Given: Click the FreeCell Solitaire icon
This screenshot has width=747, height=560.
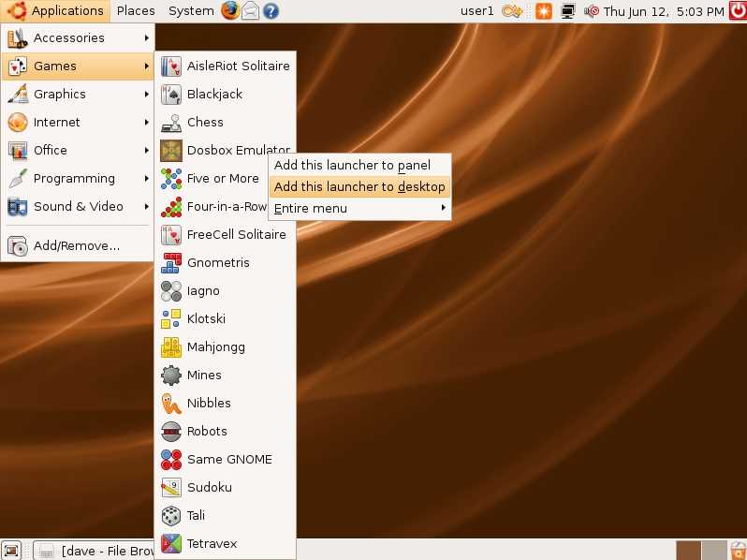Looking at the screenshot, I should 170,234.
